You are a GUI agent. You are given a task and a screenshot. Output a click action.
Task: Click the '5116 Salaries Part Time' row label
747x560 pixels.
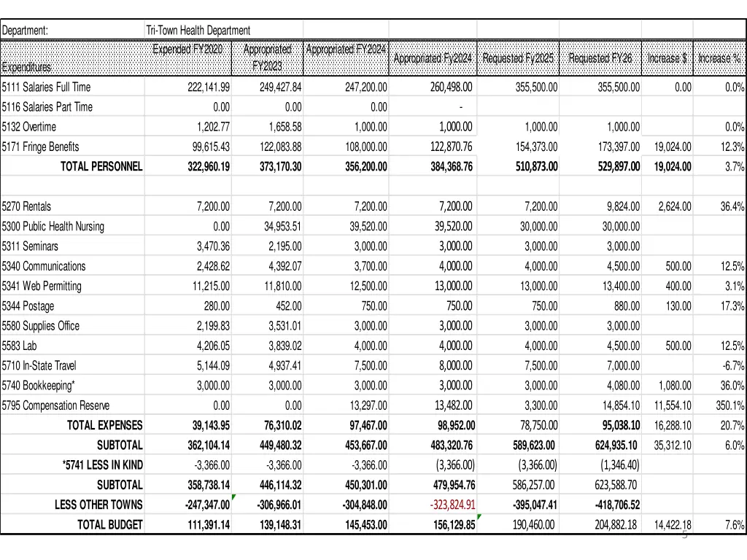pos(47,107)
